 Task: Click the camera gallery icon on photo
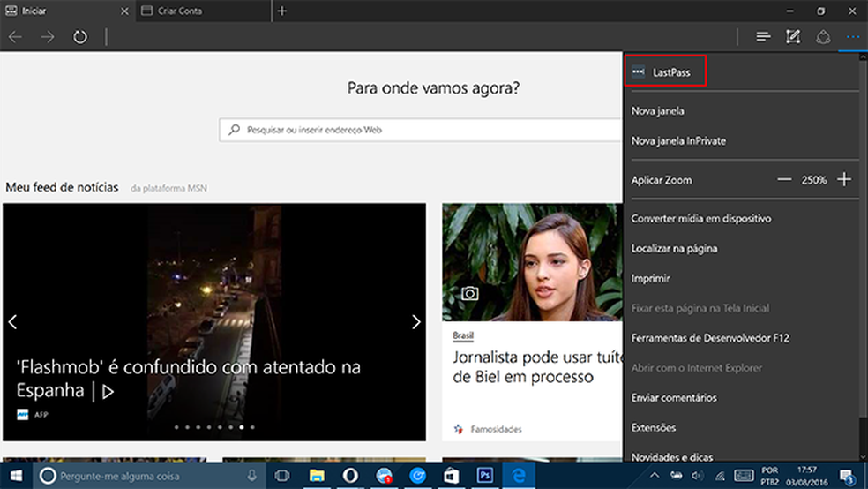pyautogui.click(x=470, y=294)
